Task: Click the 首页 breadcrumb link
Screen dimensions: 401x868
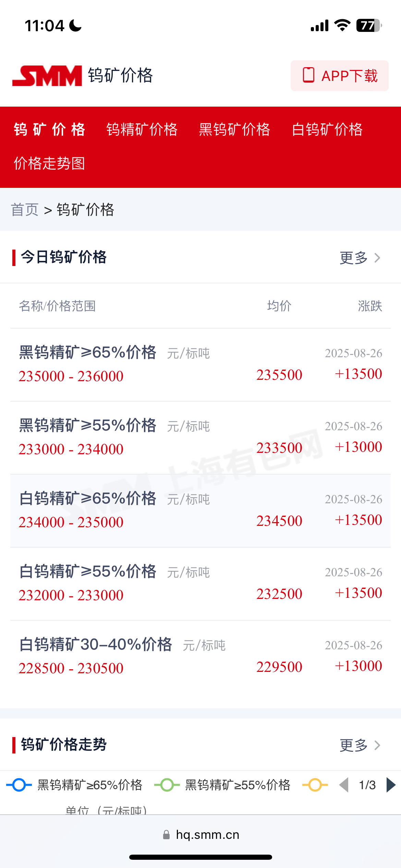Action: coord(25,209)
